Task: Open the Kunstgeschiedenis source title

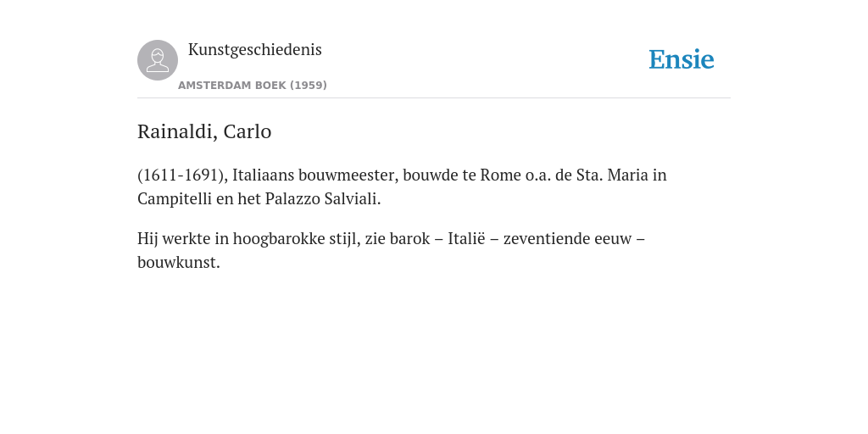Action: click(254, 50)
